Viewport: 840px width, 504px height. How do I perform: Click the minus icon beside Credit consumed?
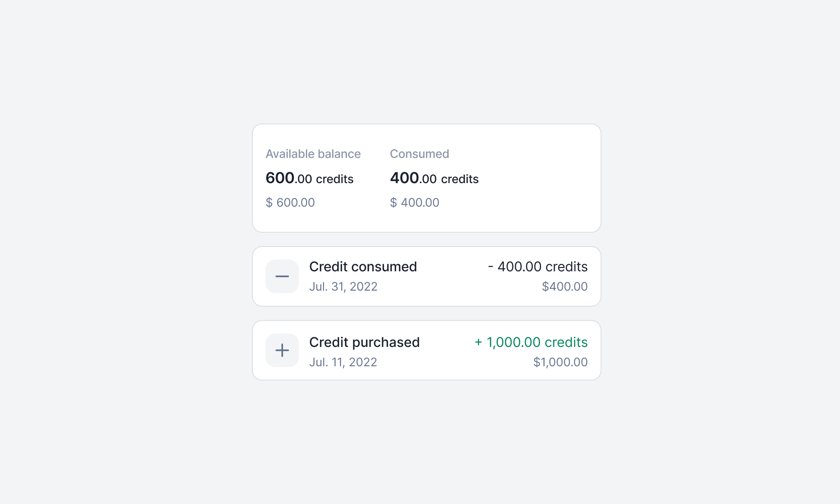coord(282,276)
